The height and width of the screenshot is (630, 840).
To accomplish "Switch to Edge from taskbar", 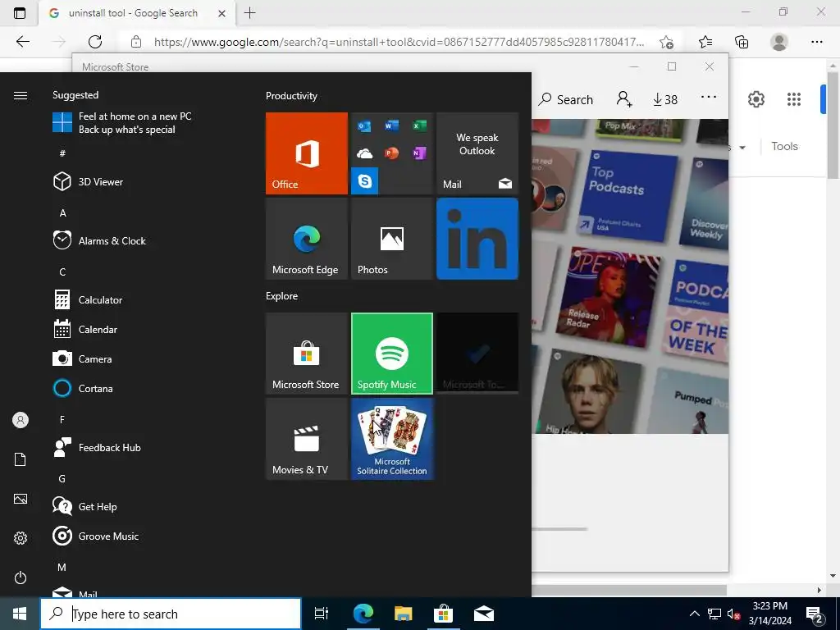I will click(x=363, y=614).
